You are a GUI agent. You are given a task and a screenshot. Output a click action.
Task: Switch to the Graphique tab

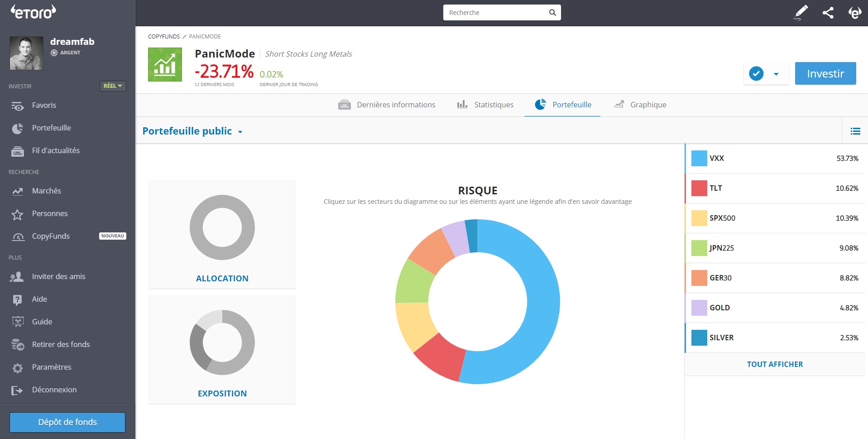pyautogui.click(x=640, y=105)
